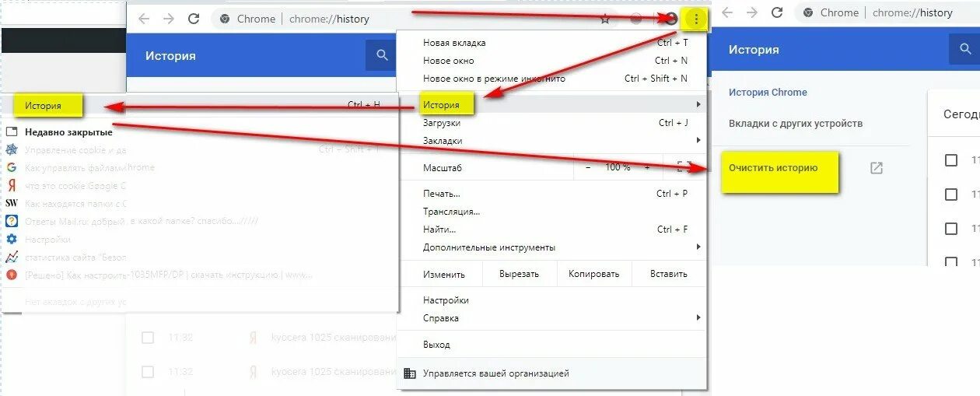The height and width of the screenshot is (396, 980).
Task: Tick the second history entry checkbox in right panel
Action: coord(950,194)
